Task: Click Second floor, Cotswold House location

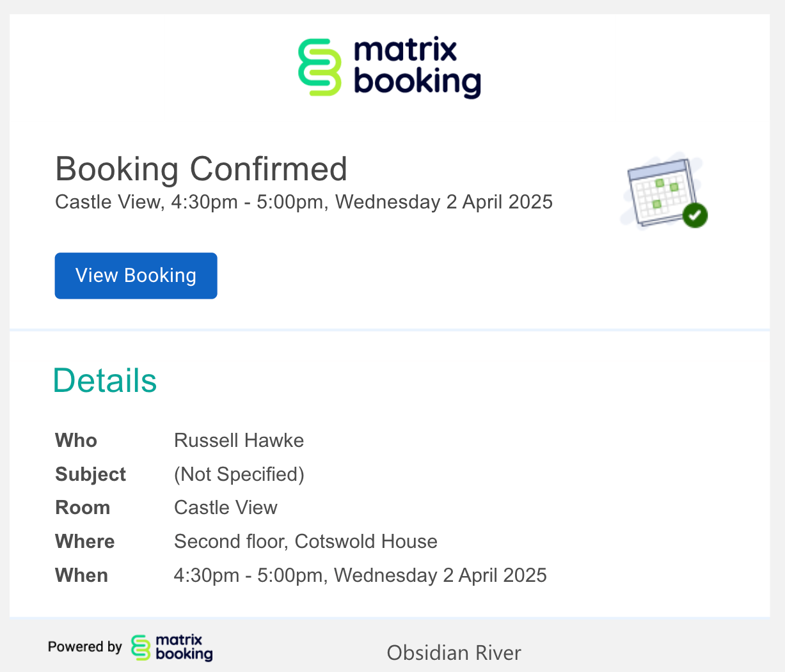Action: tap(305, 542)
